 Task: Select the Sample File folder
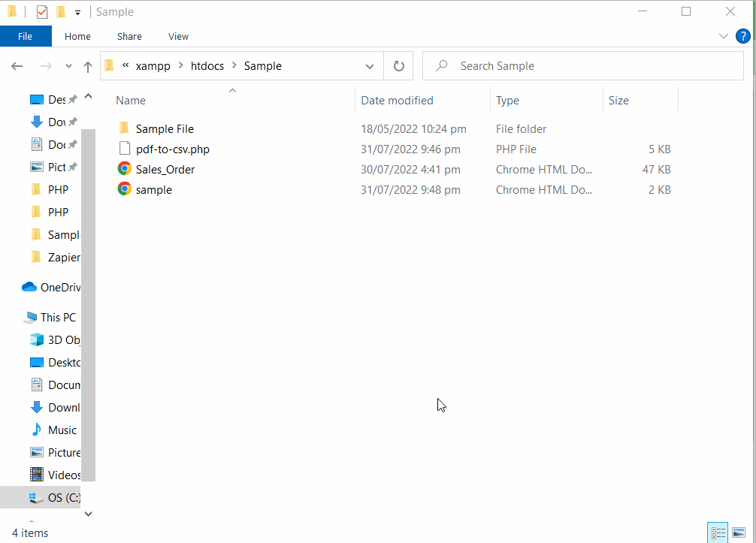165,129
